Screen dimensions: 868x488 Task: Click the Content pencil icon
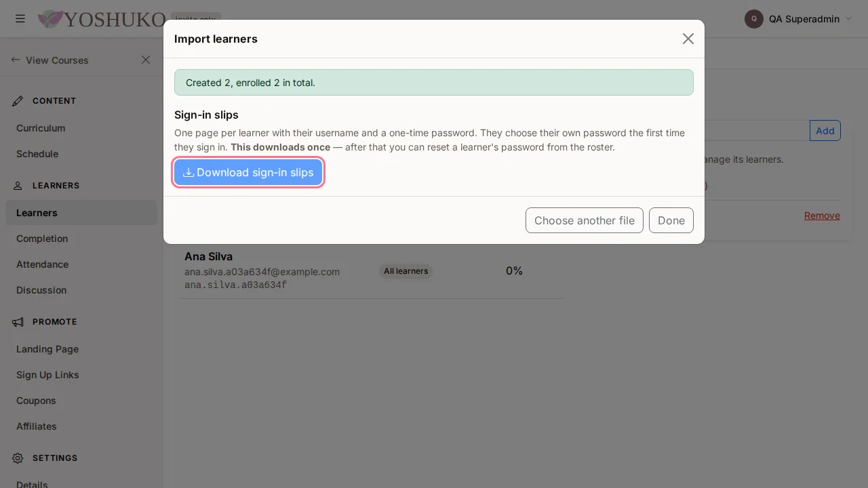coord(18,101)
